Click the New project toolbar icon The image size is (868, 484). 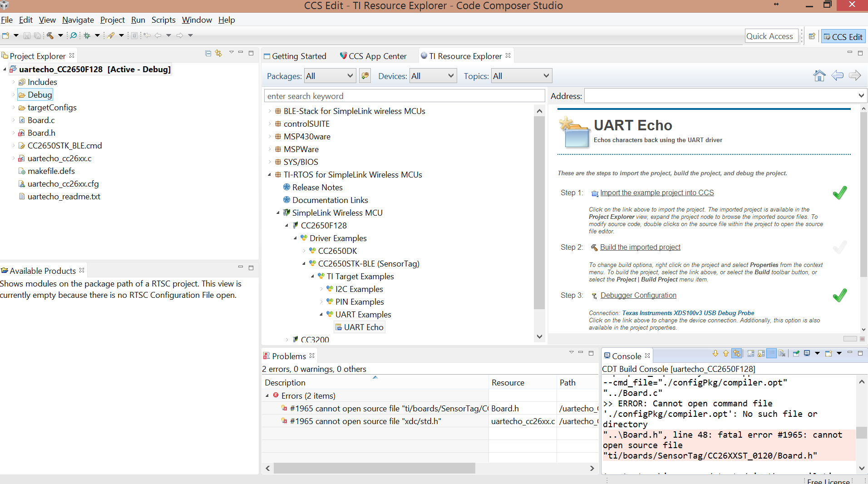5,35
